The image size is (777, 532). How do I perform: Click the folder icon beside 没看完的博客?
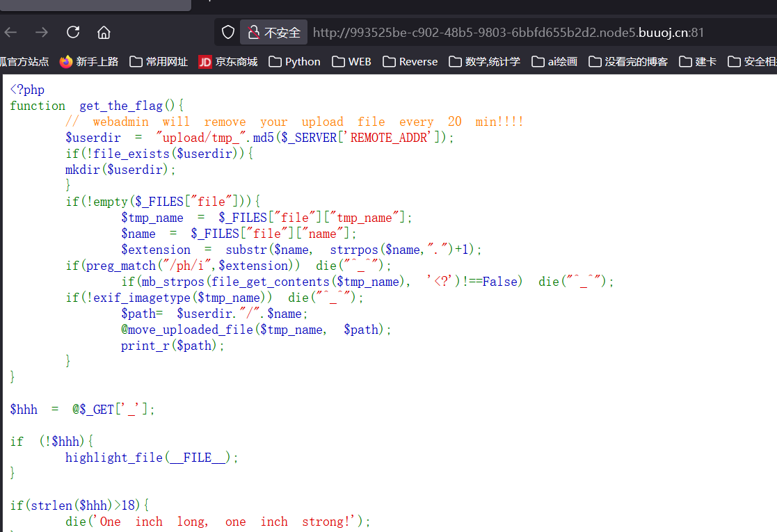(595, 61)
